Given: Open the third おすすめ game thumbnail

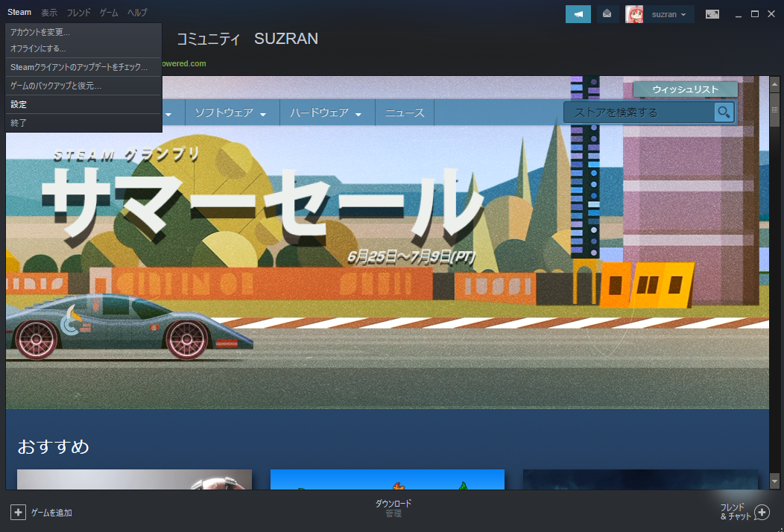Looking at the screenshot, I should pyautogui.click(x=640, y=480).
